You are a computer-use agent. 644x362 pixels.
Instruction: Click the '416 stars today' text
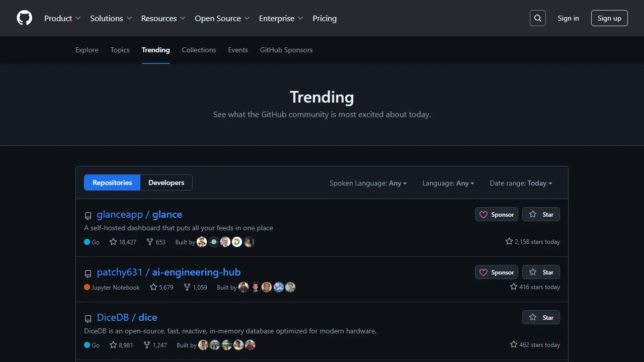pyautogui.click(x=535, y=287)
